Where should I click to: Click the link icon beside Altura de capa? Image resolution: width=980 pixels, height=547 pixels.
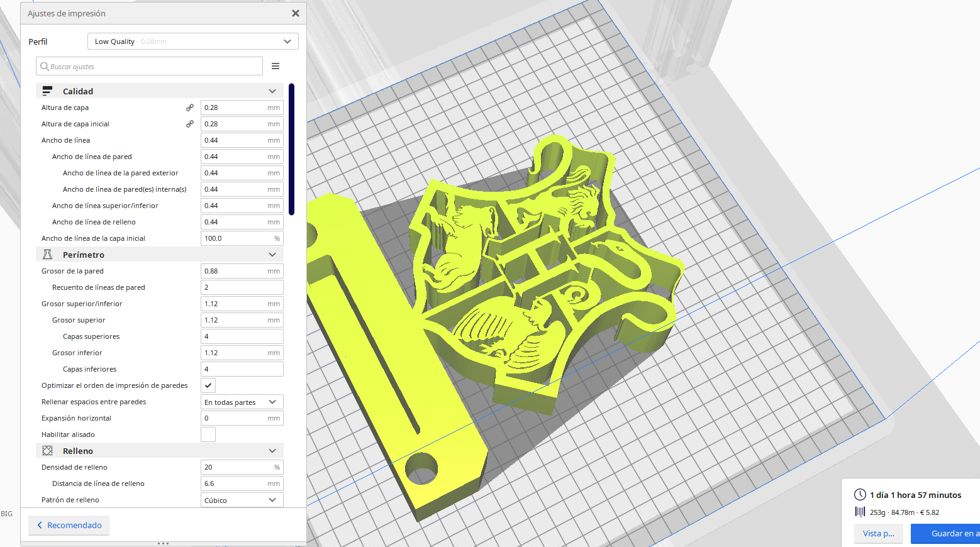tap(190, 108)
